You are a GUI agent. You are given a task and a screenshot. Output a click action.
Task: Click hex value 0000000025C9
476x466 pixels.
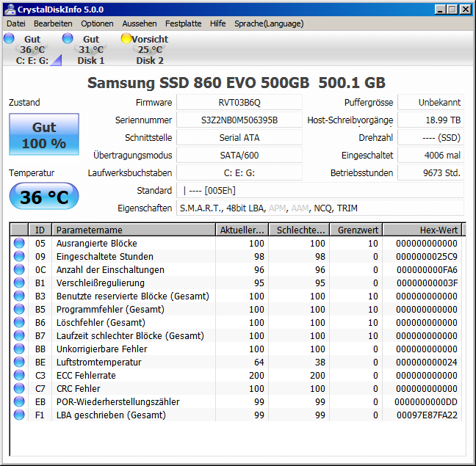427,257
